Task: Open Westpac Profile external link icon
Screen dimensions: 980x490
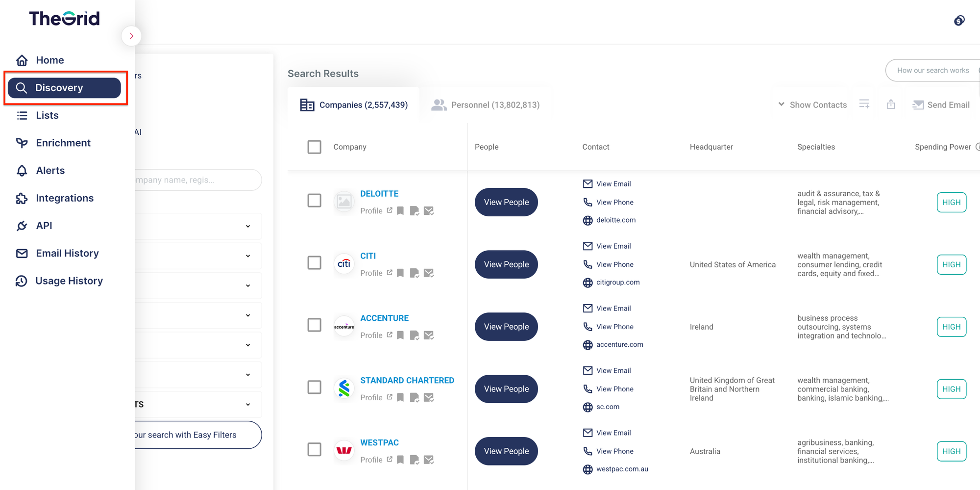Action: [390, 460]
